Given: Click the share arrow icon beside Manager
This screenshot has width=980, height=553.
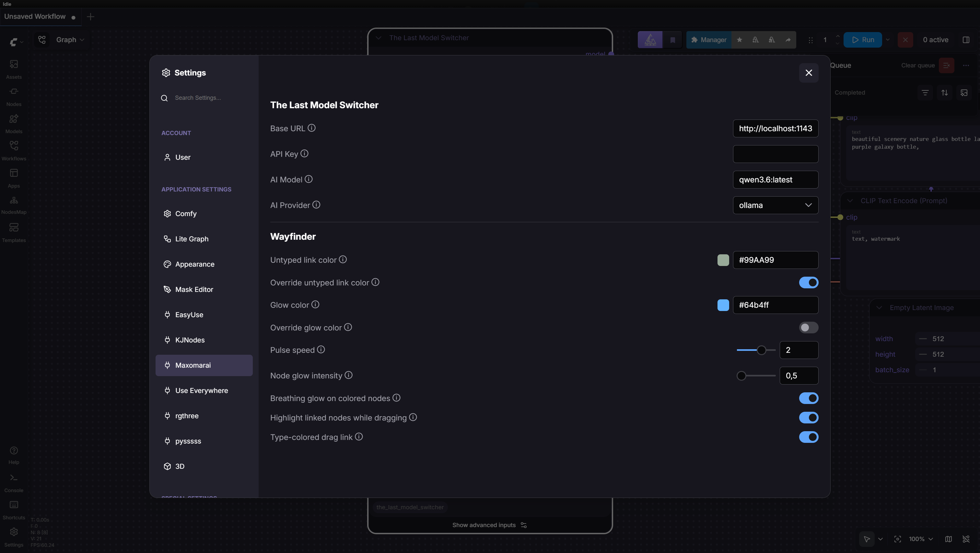Looking at the screenshot, I should click(788, 40).
